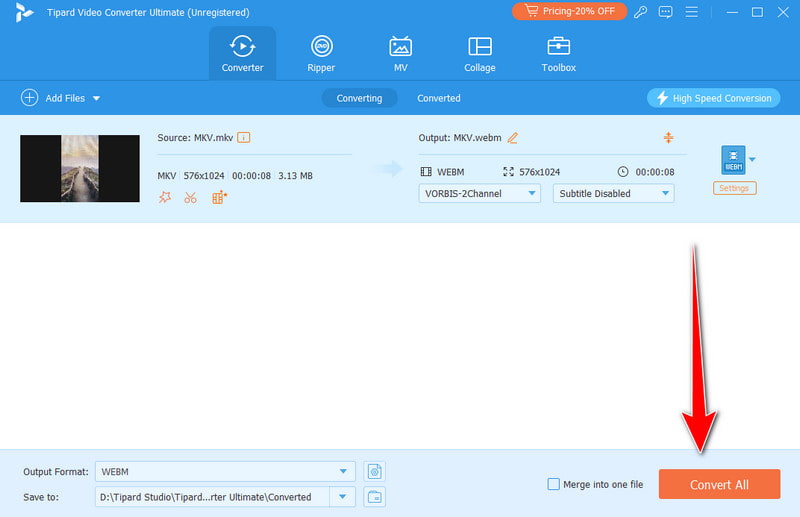The width and height of the screenshot is (800, 517).
Task: Open source file info icon
Action: tap(244, 137)
